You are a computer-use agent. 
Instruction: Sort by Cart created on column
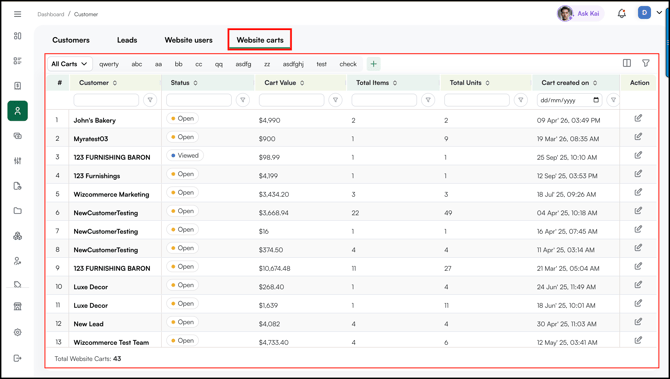pyautogui.click(x=595, y=83)
